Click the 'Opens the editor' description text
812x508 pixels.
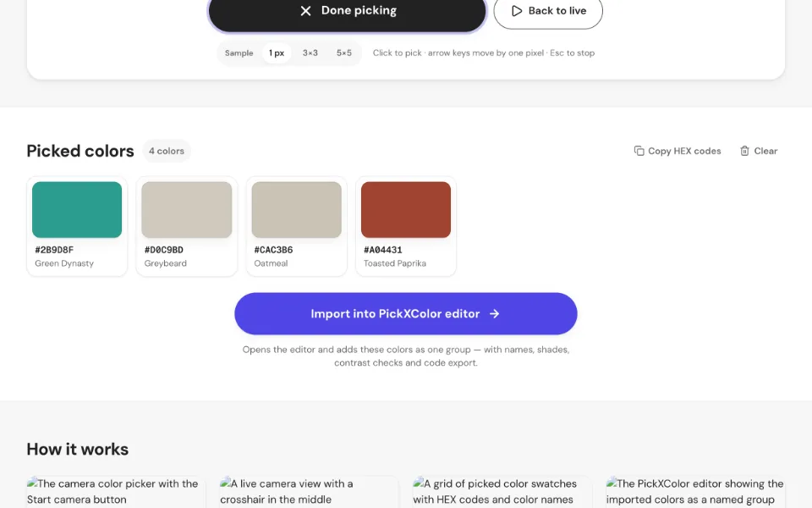point(406,356)
